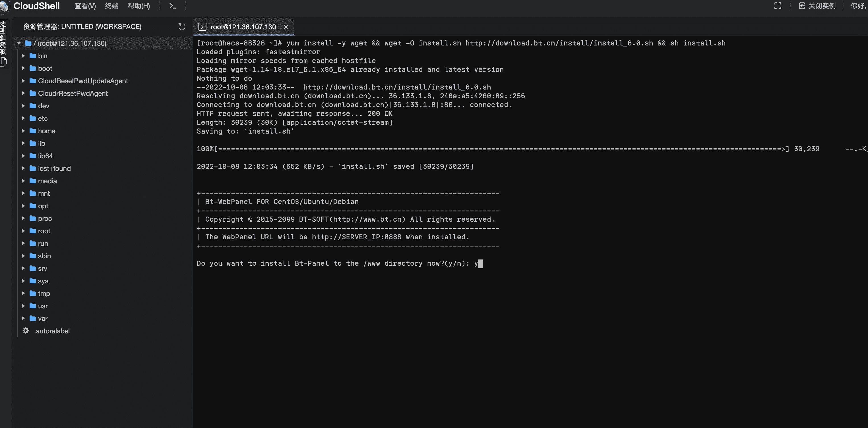Click the terminal input after y/n prompt
Screen dimensions: 868x428
tap(480, 263)
